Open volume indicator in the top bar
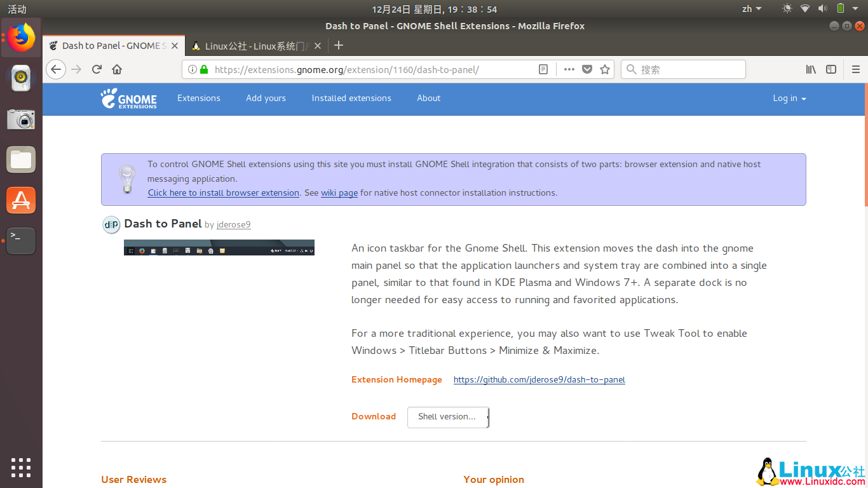Screen dimensions: 868x488 point(822,9)
